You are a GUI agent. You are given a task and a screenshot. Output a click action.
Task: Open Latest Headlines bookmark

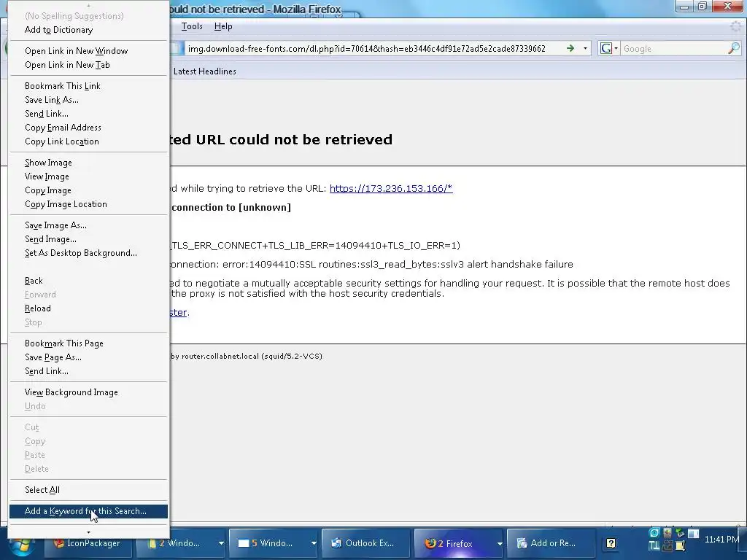[204, 71]
